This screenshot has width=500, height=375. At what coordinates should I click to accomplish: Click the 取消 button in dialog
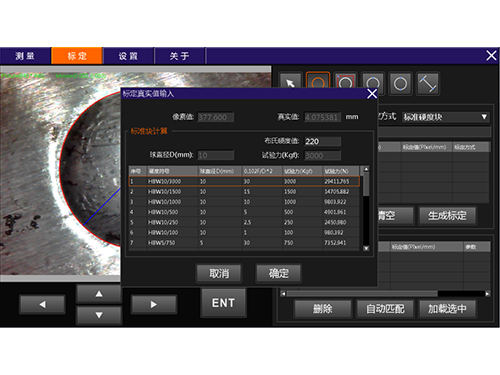click(219, 273)
